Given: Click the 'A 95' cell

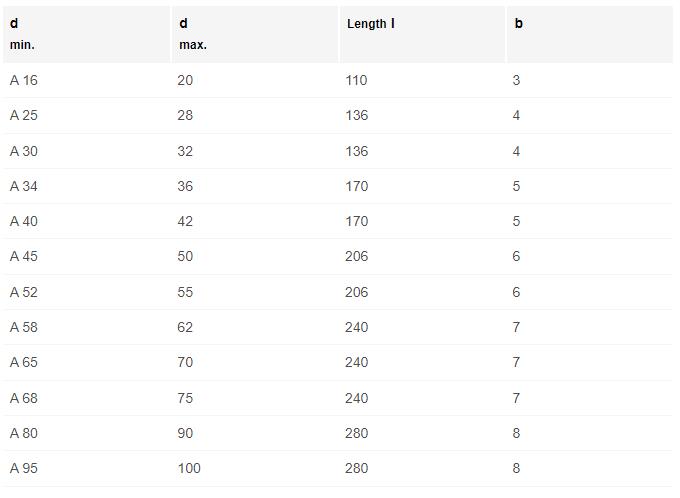Looking at the screenshot, I should tap(24, 468).
